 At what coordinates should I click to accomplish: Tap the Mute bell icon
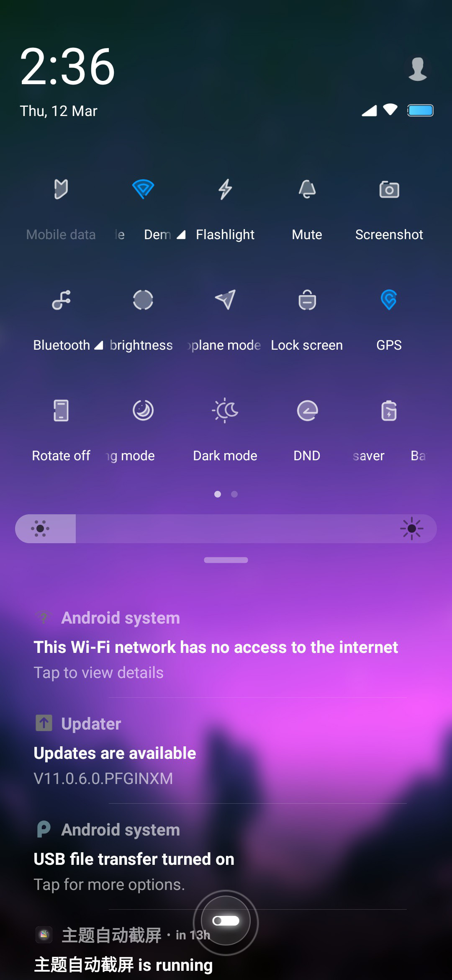point(307,189)
